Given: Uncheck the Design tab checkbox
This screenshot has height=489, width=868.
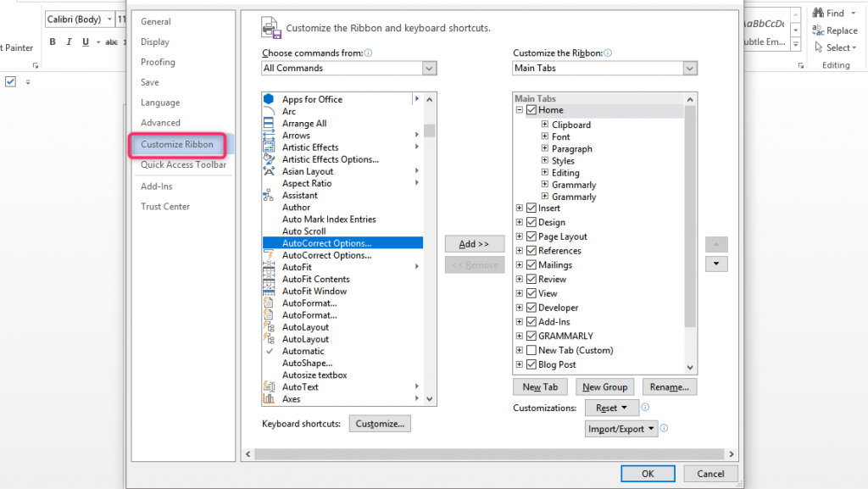Looking at the screenshot, I should pos(531,222).
